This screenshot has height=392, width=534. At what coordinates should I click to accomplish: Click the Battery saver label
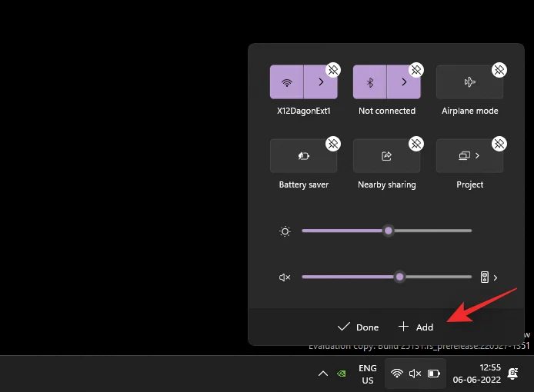click(304, 184)
